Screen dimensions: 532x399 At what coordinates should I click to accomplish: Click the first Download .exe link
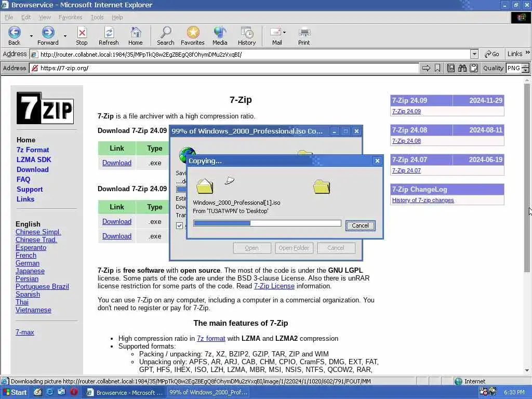pos(117,163)
